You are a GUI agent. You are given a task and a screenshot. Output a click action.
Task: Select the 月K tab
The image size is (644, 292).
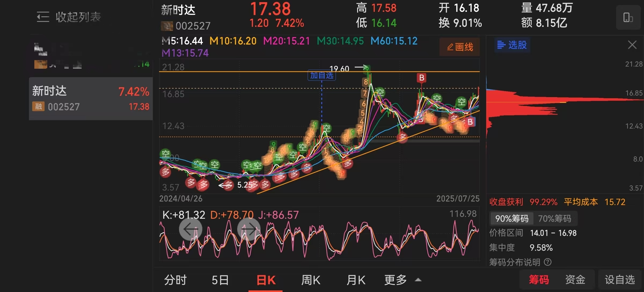[356, 280]
